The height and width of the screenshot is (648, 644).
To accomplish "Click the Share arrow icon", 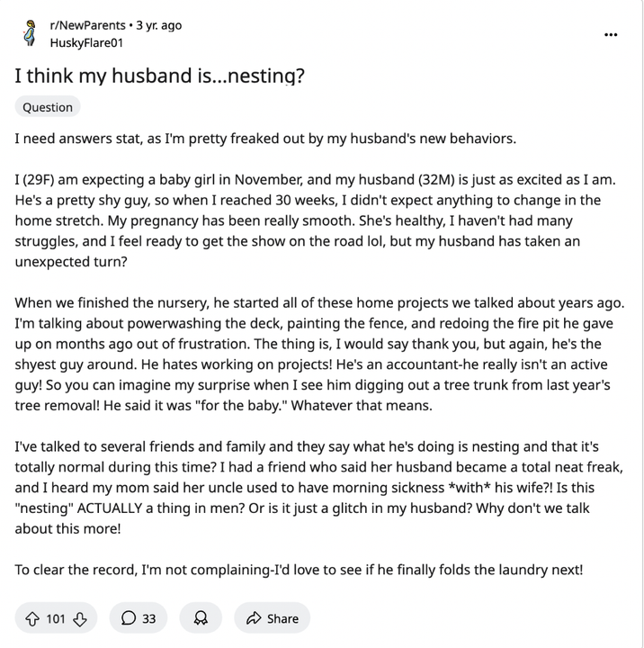I will point(254,618).
